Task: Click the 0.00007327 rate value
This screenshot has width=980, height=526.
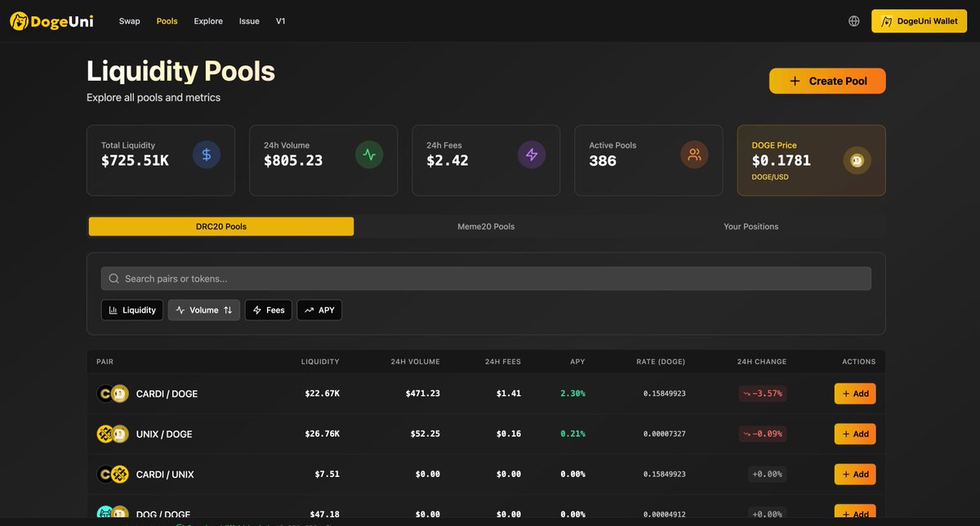Action: (665, 434)
